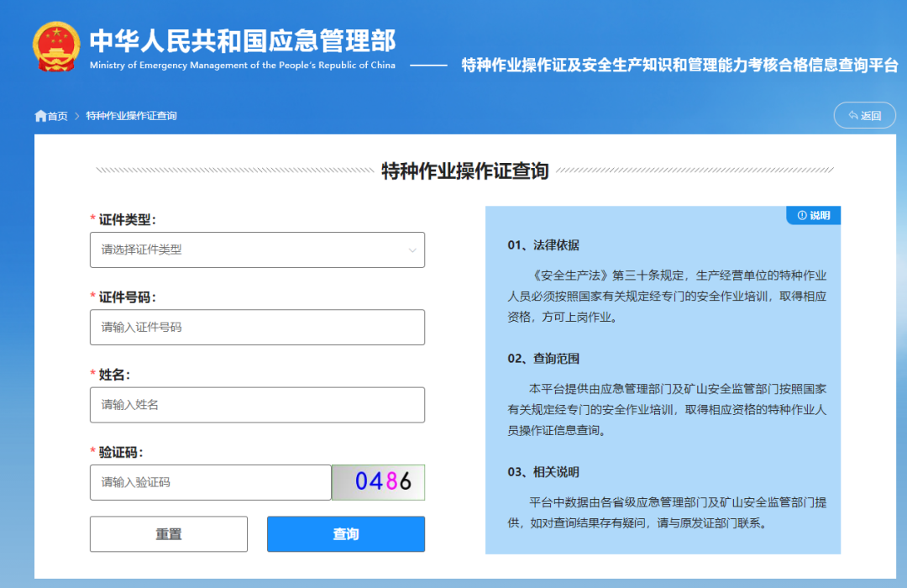Refresh the captcha by clicking its code
Screen dimensions: 907x588
click(378, 482)
